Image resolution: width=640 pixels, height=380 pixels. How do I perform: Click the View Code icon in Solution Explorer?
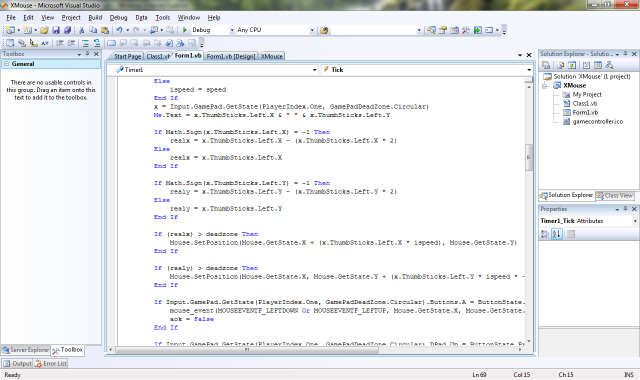coord(586,65)
